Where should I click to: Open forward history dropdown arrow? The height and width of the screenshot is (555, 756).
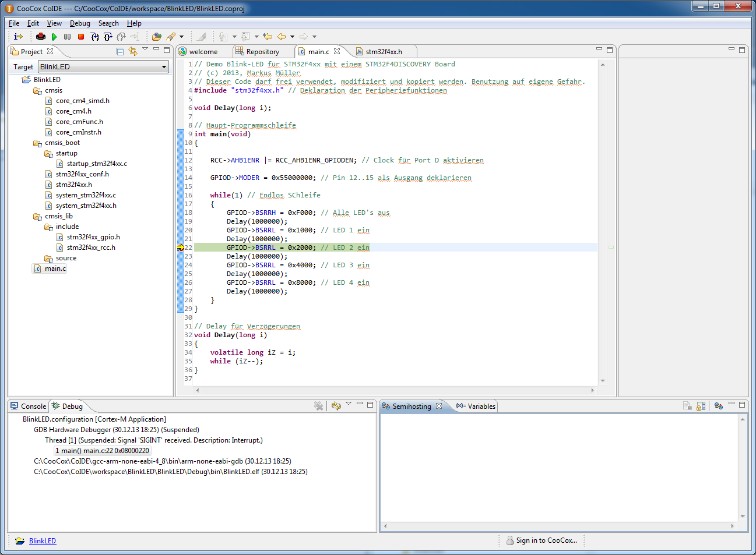click(314, 37)
